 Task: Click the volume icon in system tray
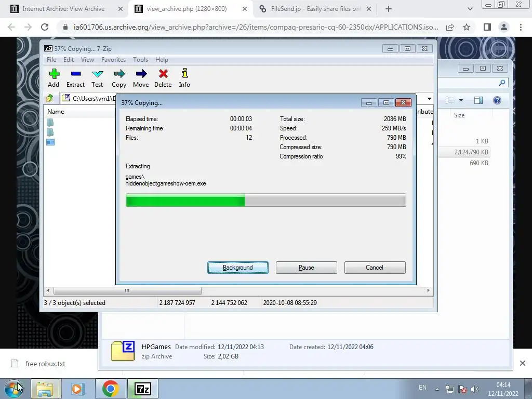click(x=475, y=389)
